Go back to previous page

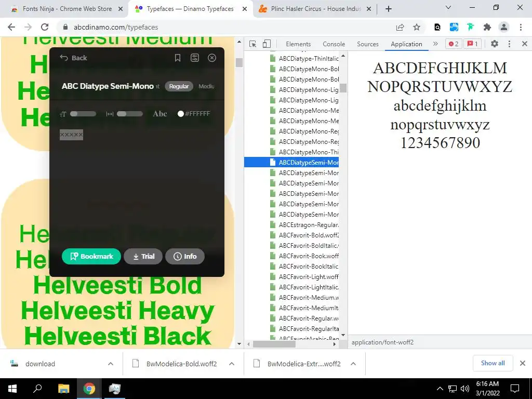[11, 27]
